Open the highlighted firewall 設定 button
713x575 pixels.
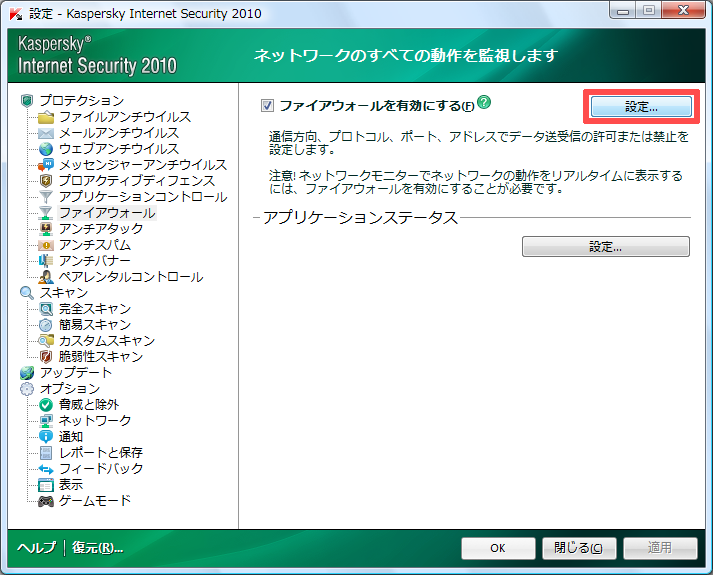coord(641,106)
